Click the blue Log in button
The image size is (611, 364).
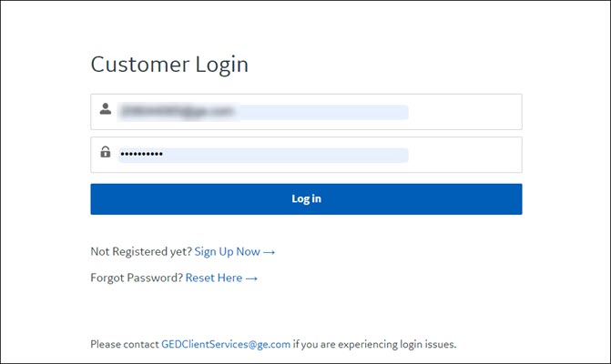point(306,199)
